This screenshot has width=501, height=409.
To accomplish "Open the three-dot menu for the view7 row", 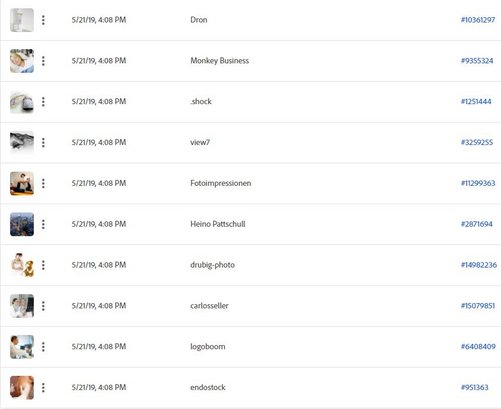I will point(43,143).
